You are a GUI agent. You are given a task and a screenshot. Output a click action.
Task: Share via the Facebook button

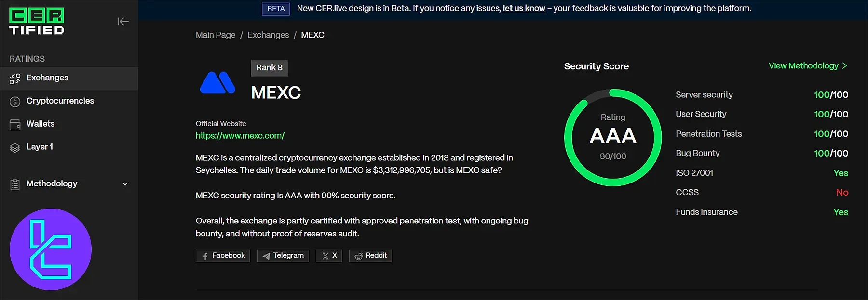pyautogui.click(x=223, y=256)
